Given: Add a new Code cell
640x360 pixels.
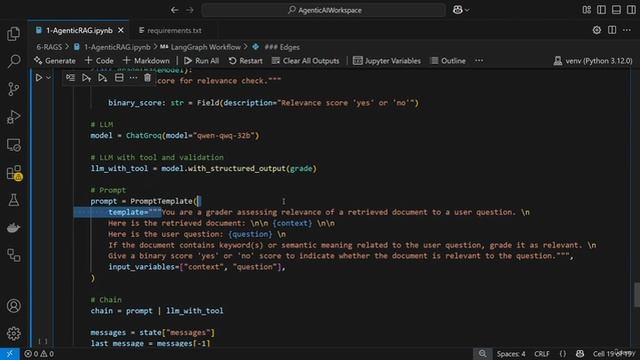Looking at the screenshot, I should tap(99, 61).
